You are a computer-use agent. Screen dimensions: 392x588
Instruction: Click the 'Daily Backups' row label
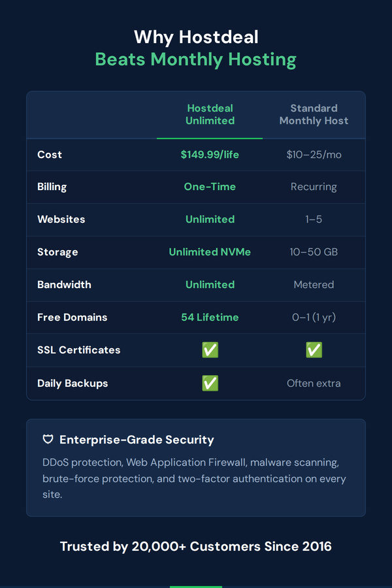[x=73, y=384]
